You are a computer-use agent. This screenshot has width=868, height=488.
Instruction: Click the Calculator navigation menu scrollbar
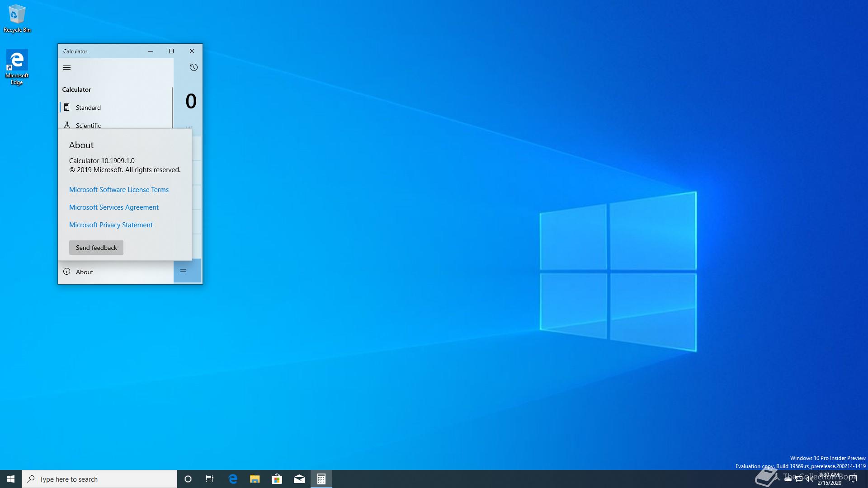pos(172,108)
